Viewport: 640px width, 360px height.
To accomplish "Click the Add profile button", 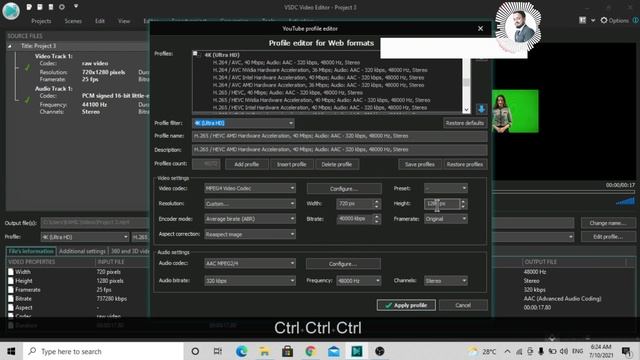I will (x=247, y=164).
